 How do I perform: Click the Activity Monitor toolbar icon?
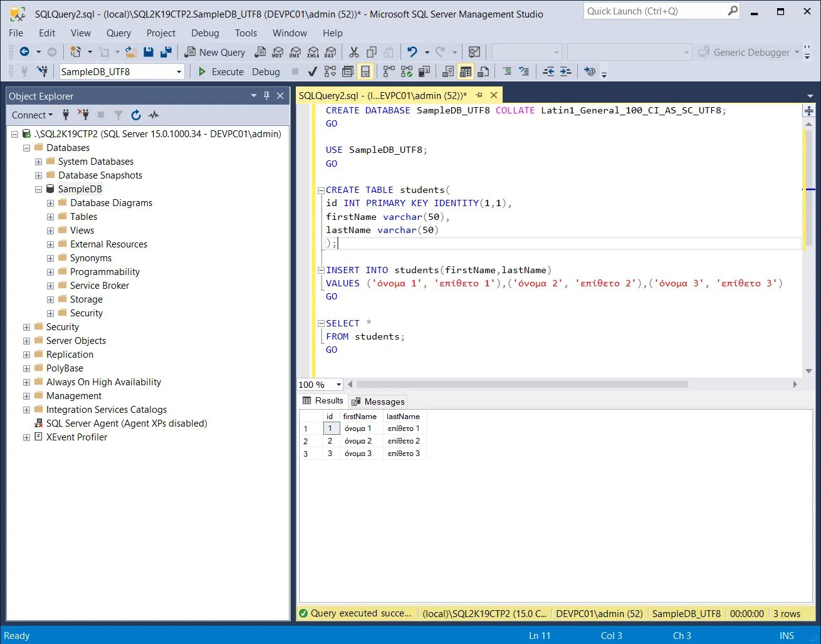tap(474, 52)
